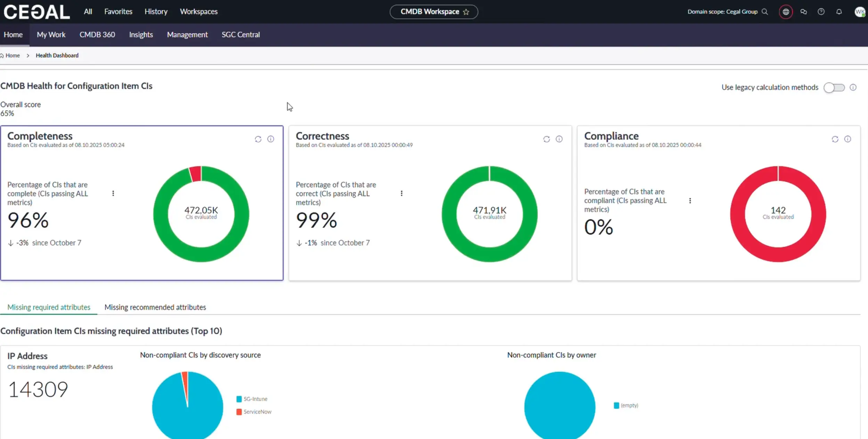Open the notifications bell

(x=839, y=12)
